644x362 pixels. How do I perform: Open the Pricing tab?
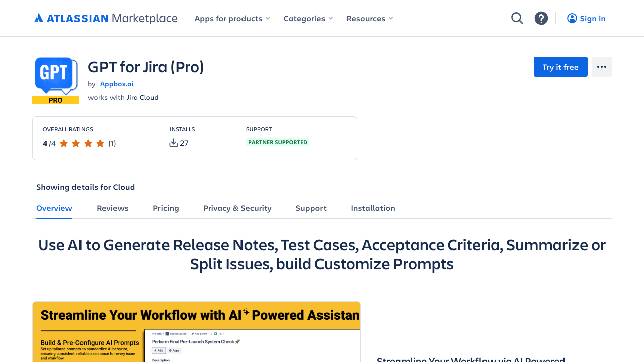tap(166, 208)
